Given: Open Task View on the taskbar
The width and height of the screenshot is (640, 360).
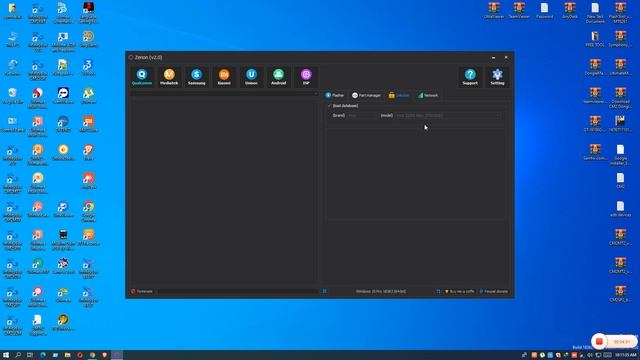Looking at the screenshot, I should coord(30,355).
